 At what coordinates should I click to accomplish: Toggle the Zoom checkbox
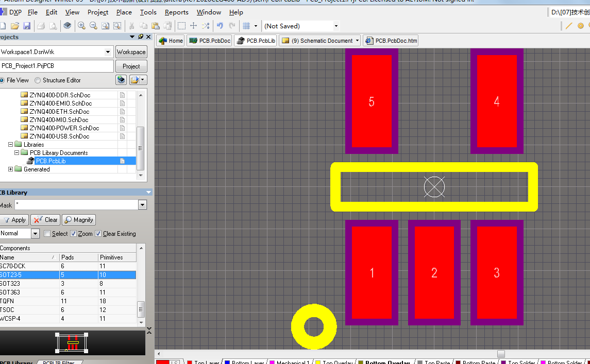point(73,234)
